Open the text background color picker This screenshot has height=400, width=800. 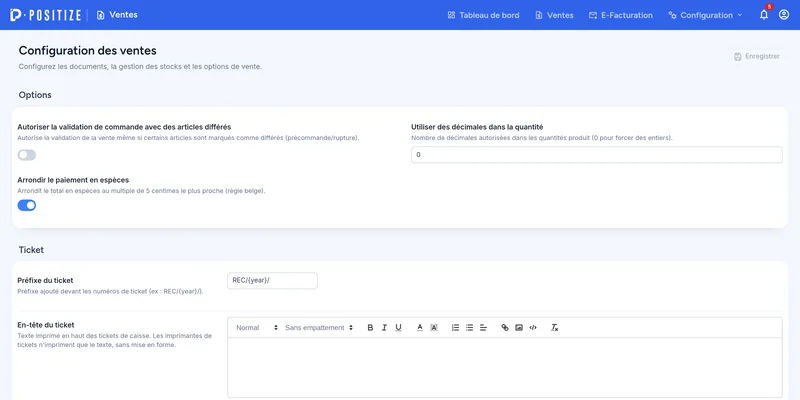click(434, 328)
